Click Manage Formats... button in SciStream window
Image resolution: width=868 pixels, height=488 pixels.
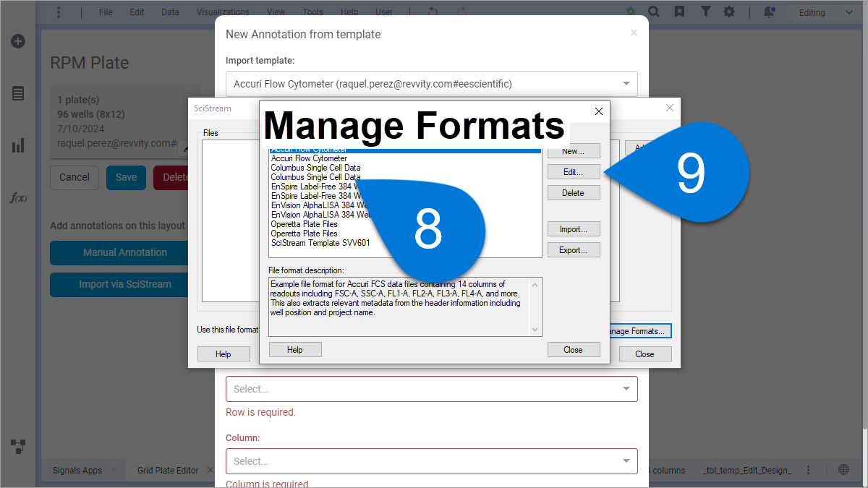(640, 331)
